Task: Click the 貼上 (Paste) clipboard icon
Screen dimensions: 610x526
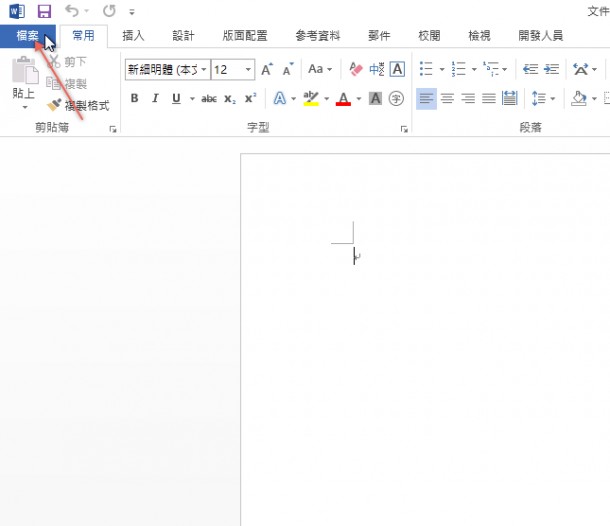Action: pyautogui.click(x=25, y=70)
